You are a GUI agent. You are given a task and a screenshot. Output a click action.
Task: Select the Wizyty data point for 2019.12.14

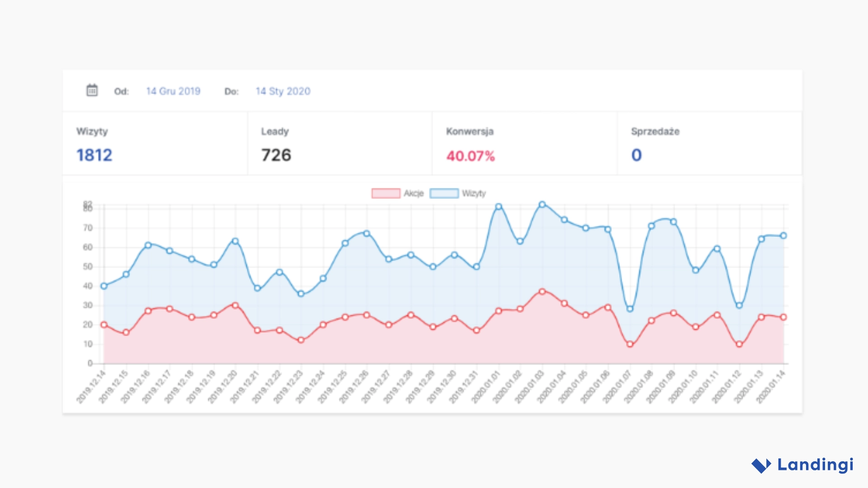pyautogui.click(x=104, y=286)
